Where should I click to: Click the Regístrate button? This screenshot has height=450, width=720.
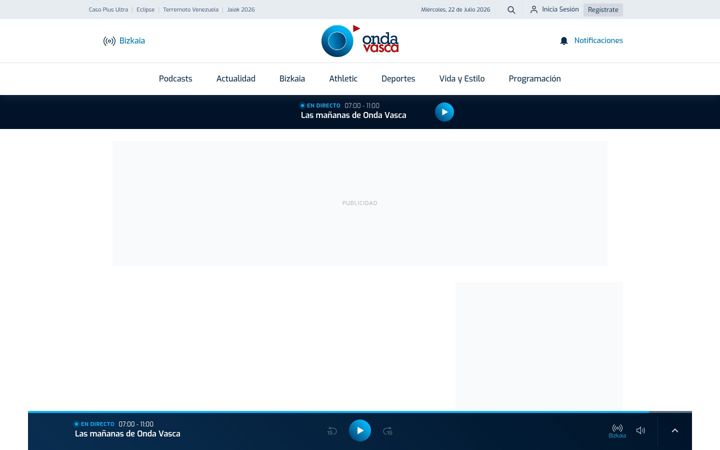[x=603, y=10]
